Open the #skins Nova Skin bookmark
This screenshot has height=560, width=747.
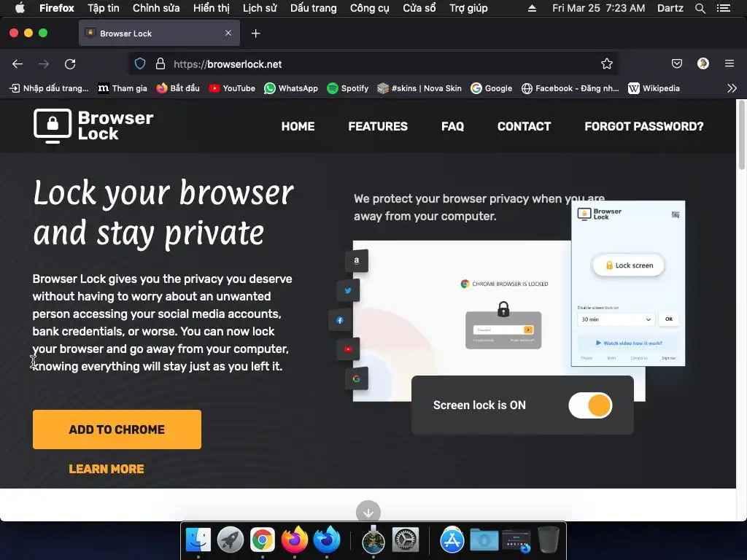pyautogui.click(x=419, y=88)
